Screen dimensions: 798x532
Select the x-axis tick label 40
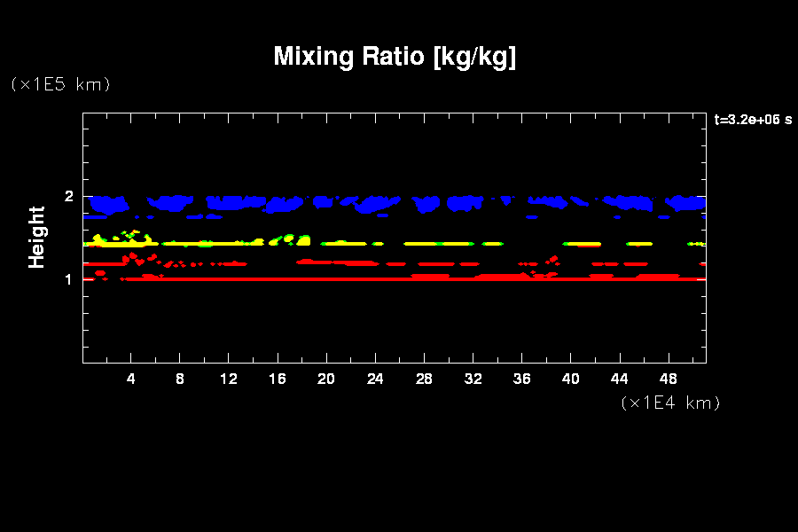point(570,379)
